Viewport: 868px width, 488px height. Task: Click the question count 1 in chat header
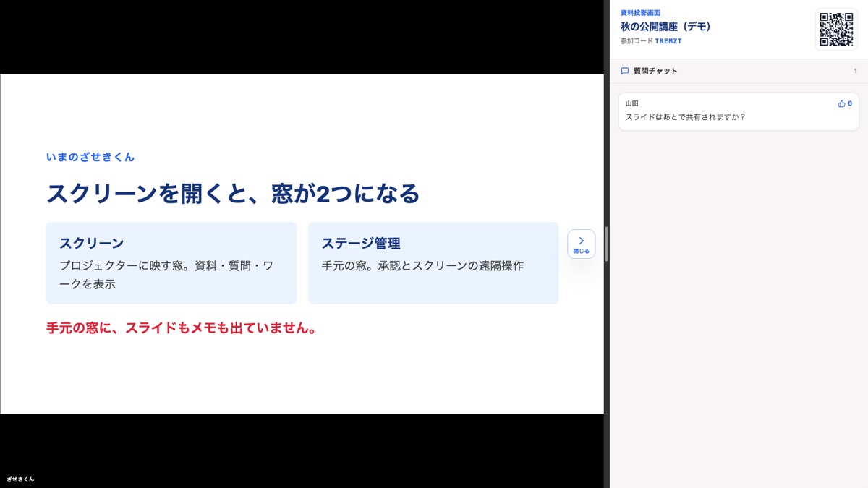pos(855,71)
